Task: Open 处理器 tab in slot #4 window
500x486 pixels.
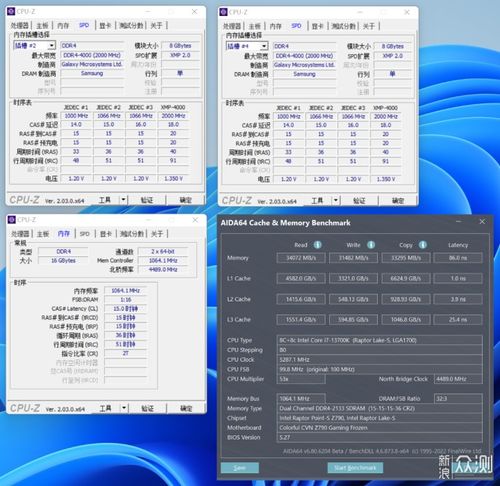Action: 232,26
